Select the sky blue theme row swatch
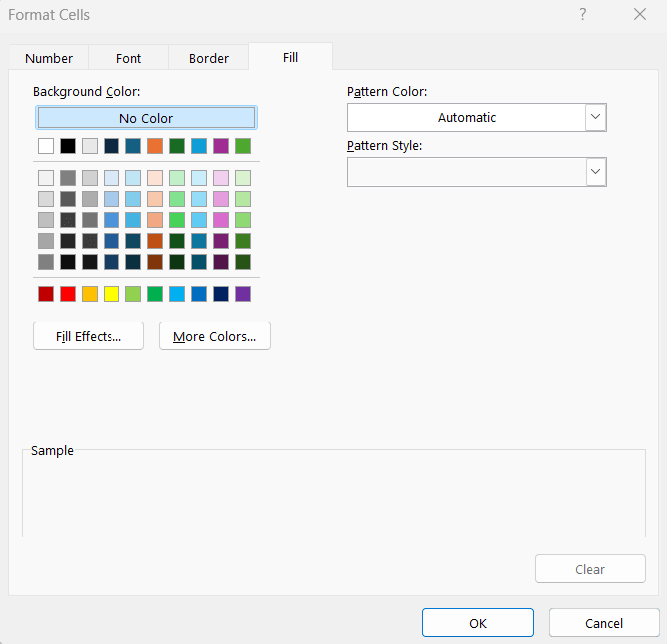This screenshot has width=667, height=644. pyautogui.click(x=199, y=146)
